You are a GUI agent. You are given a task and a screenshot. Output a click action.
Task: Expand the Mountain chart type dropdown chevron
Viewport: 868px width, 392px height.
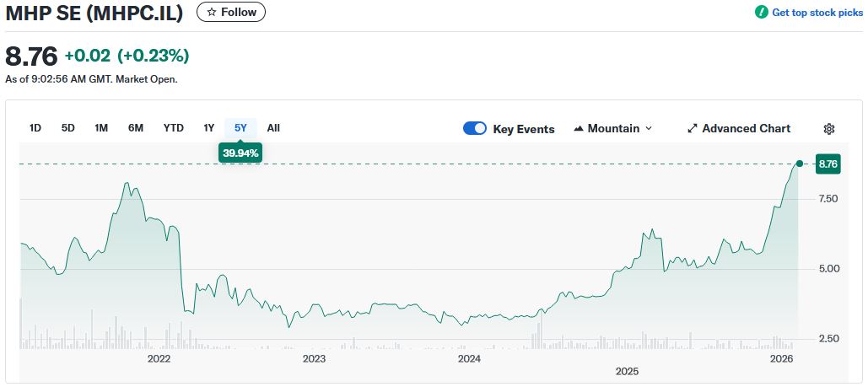[649, 129]
